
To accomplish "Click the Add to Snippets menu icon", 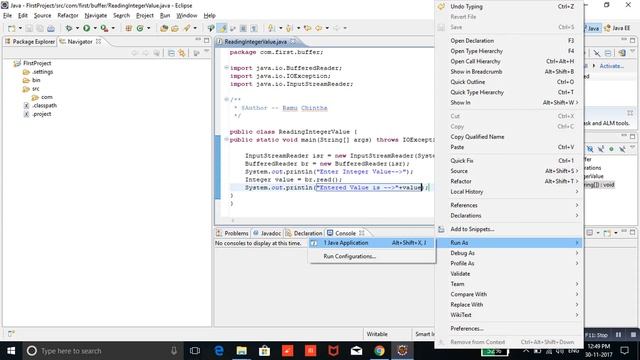I will coord(441,229).
